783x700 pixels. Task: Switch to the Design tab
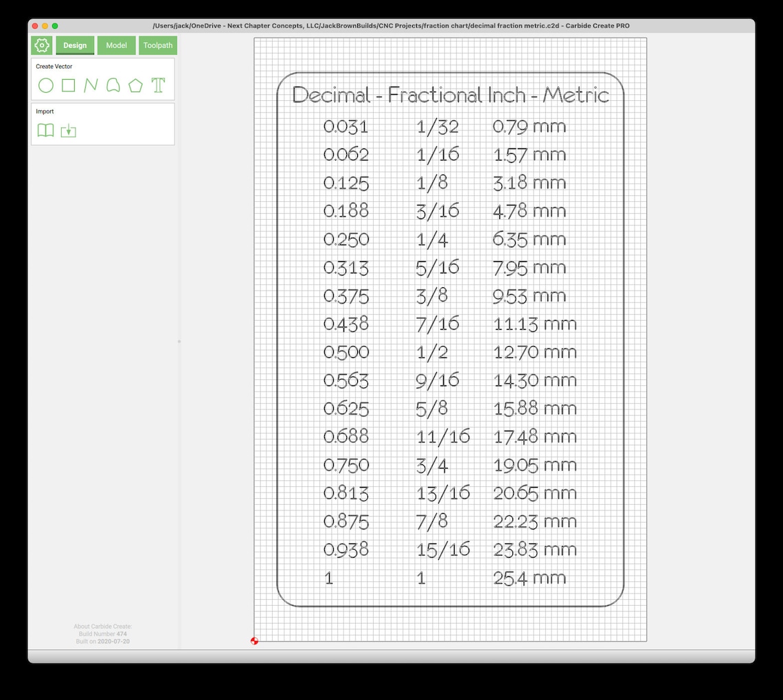pyautogui.click(x=75, y=45)
